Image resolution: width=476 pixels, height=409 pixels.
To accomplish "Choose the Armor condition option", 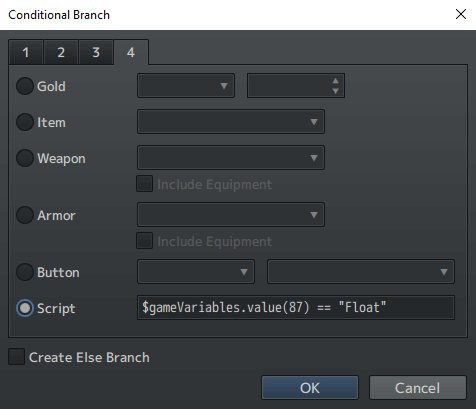I will tap(25, 215).
